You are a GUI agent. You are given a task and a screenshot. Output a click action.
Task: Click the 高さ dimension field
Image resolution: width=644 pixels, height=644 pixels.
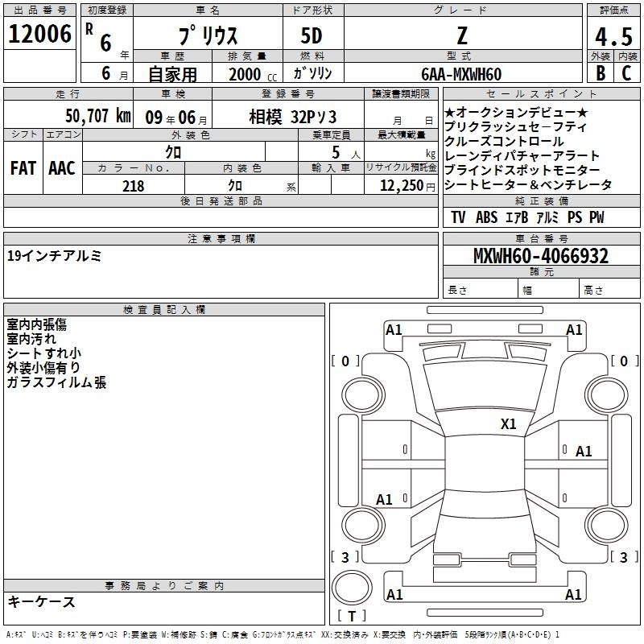pos(610,288)
